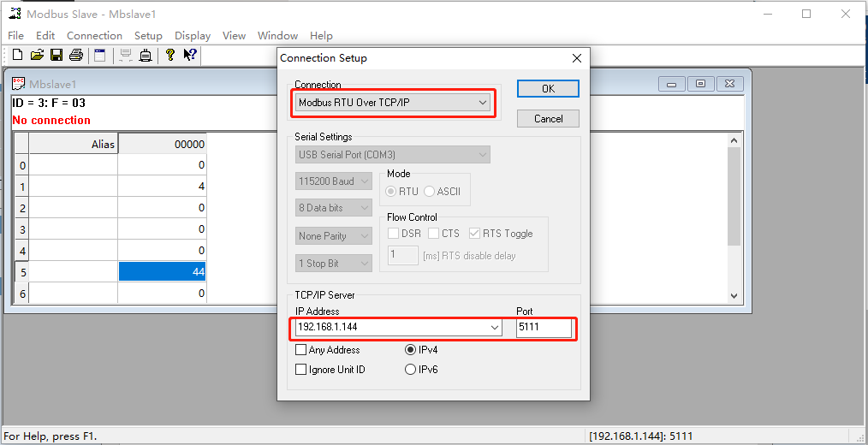Click the Disconnect toolbar icon
Viewport: 868px width, 445px height.
click(146, 56)
